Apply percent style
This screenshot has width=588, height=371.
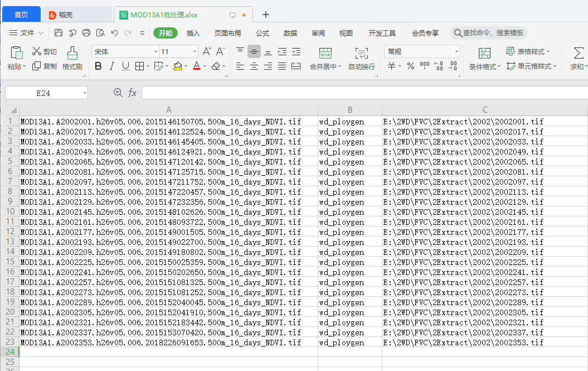coord(411,66)
